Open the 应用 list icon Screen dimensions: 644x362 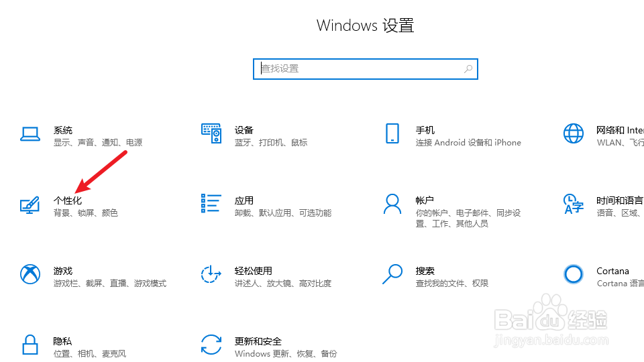[x=211, y=204]
